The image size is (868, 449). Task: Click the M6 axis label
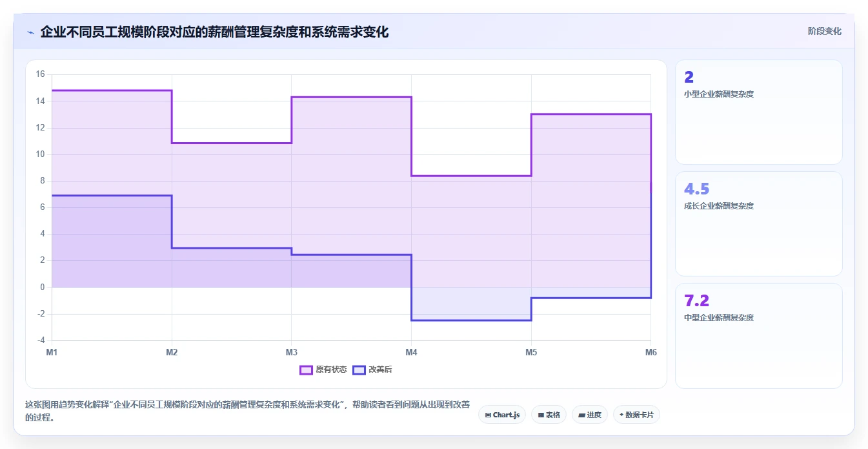(x=651, y=352)
